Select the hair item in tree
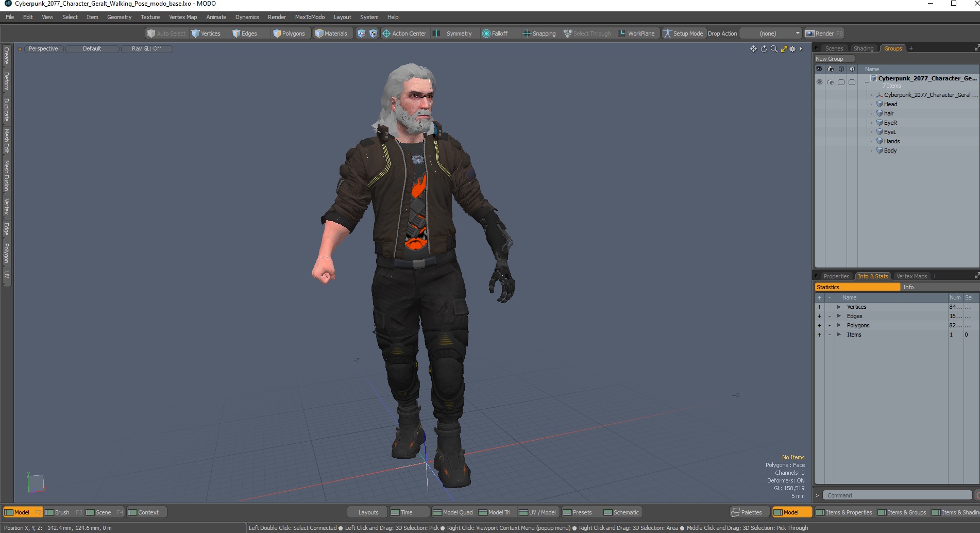980x533 pixels. pyautogui.click(x=889, y=113)
